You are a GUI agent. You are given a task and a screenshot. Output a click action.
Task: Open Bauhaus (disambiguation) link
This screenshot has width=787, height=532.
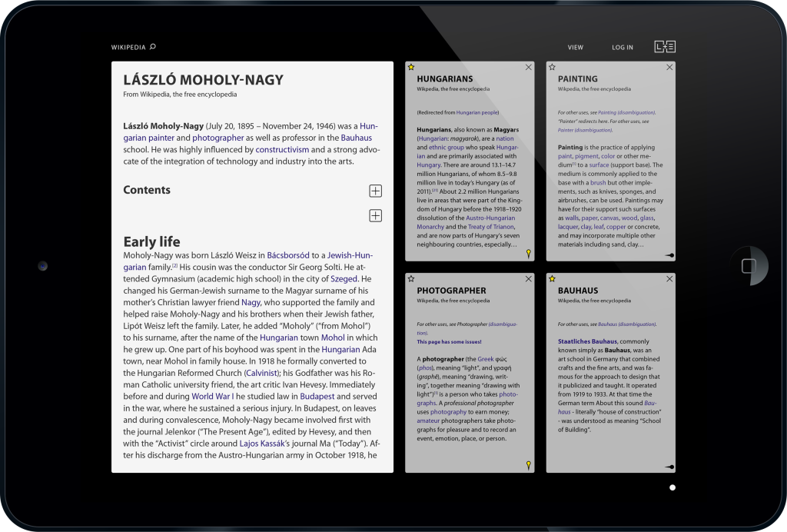626,324
